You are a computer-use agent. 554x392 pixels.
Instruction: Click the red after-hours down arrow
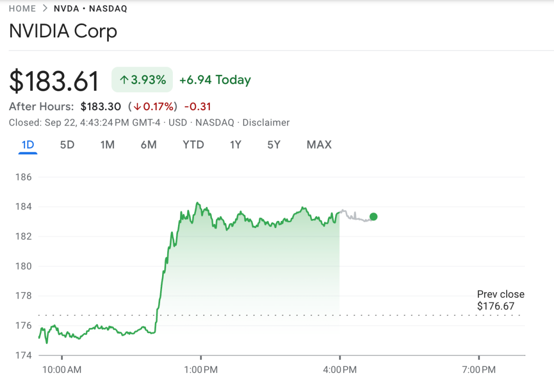137,107
